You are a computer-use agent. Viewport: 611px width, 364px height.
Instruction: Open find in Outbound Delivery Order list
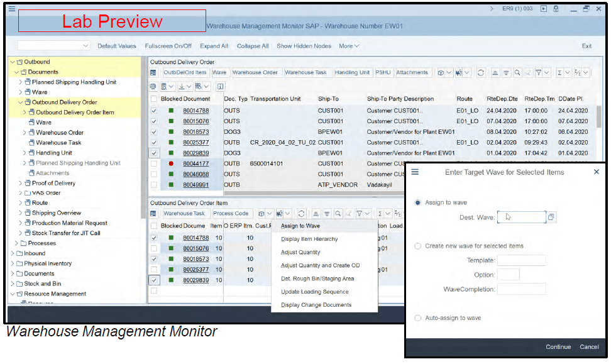517,73
